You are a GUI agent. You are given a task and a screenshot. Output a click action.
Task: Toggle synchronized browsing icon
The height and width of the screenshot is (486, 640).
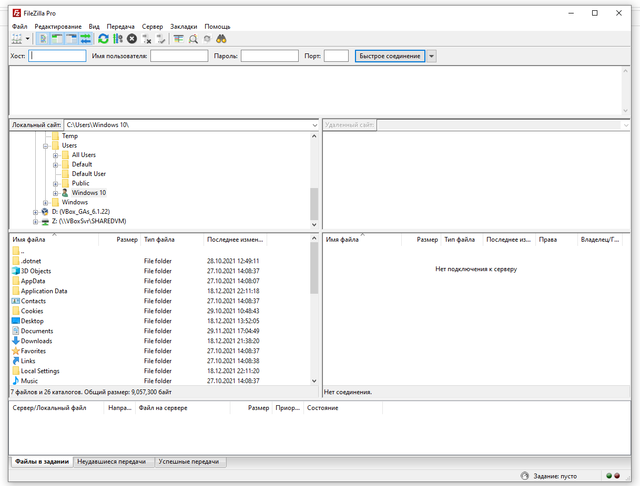207,39
